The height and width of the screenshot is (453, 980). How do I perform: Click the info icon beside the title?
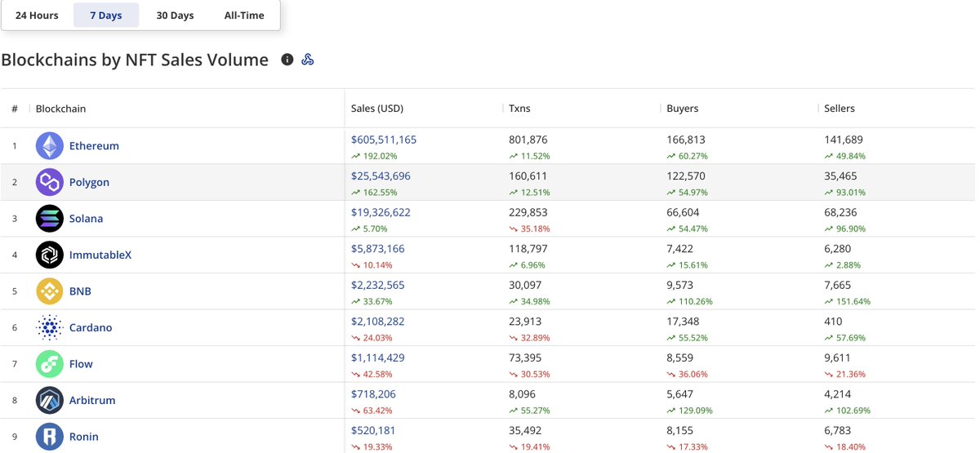pos(287,60)
